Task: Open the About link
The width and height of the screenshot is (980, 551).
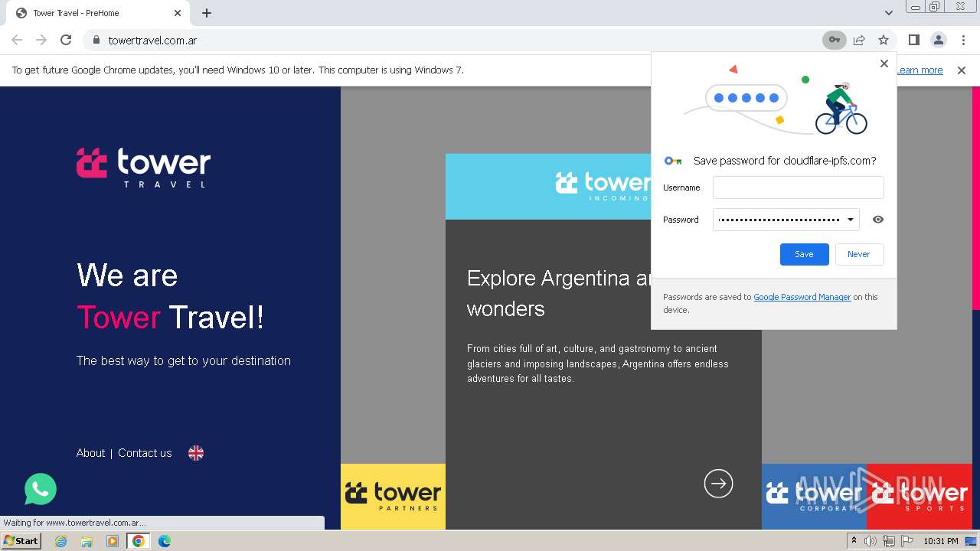Action: click(90, 453)
